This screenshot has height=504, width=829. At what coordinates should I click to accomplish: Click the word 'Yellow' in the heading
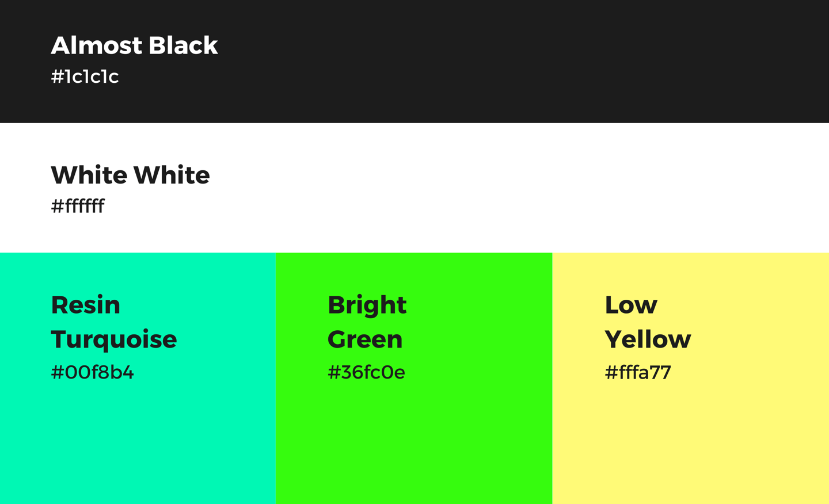[648, 339]
